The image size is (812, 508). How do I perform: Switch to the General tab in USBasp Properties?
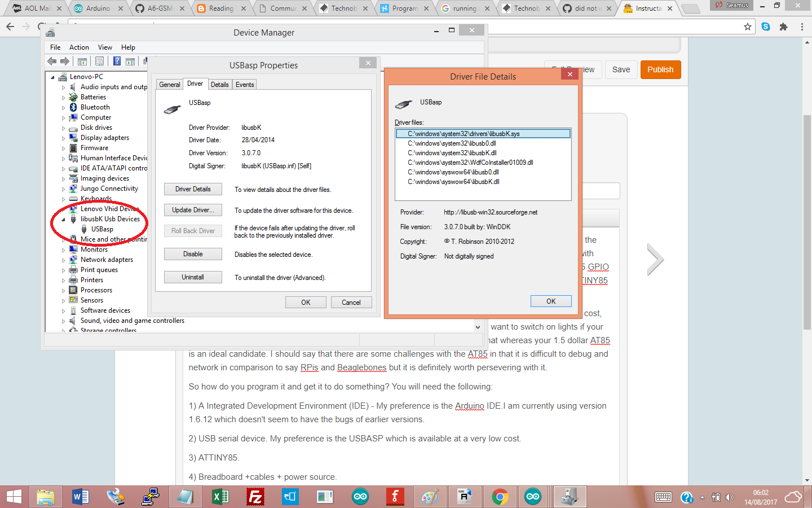[x=170, y=85]
